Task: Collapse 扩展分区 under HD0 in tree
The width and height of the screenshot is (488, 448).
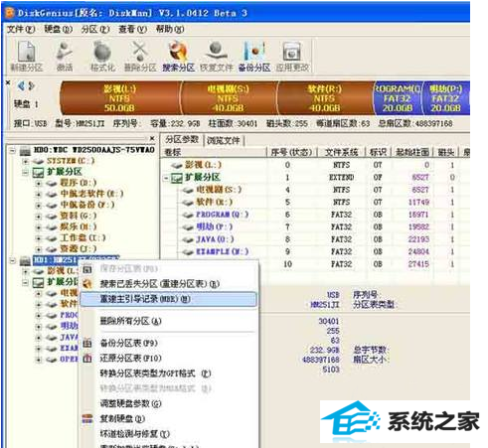Action: coord(25,172)
